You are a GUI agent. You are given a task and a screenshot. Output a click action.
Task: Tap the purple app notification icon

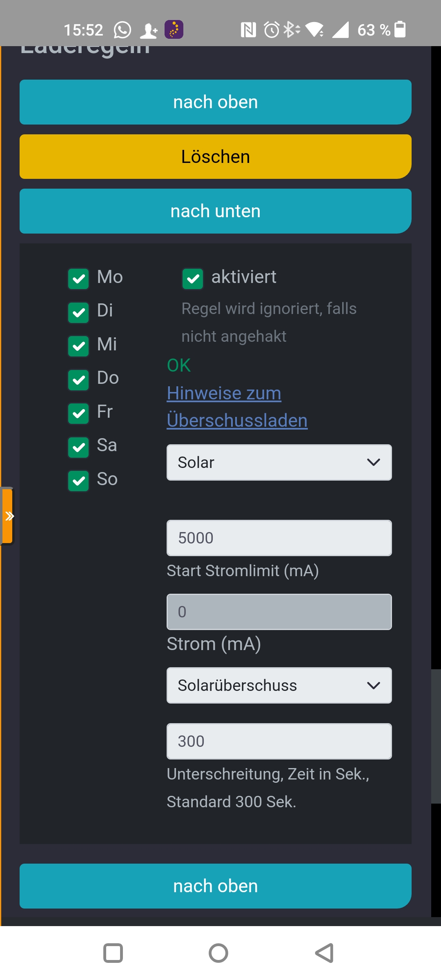[174, 29]
